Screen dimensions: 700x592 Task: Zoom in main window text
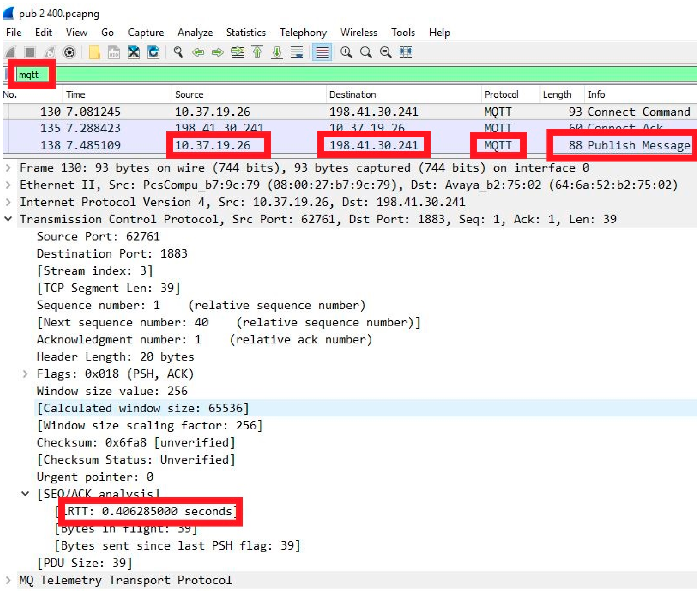[346, 52]
